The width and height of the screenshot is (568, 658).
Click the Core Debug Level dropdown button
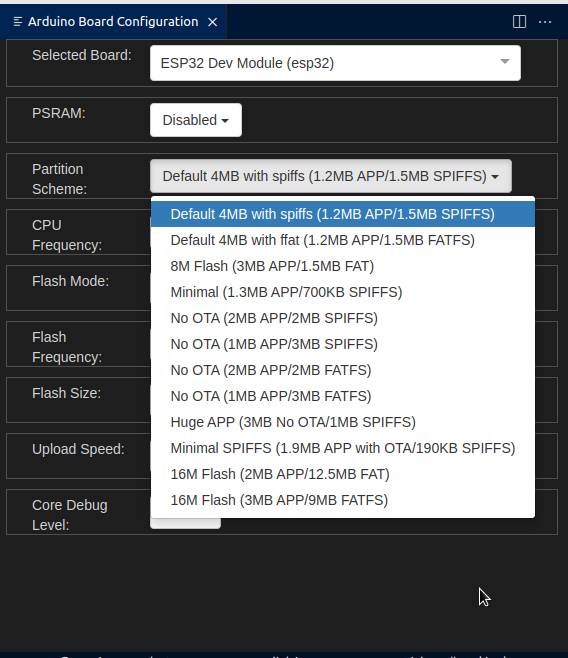[x=185, y=523]
